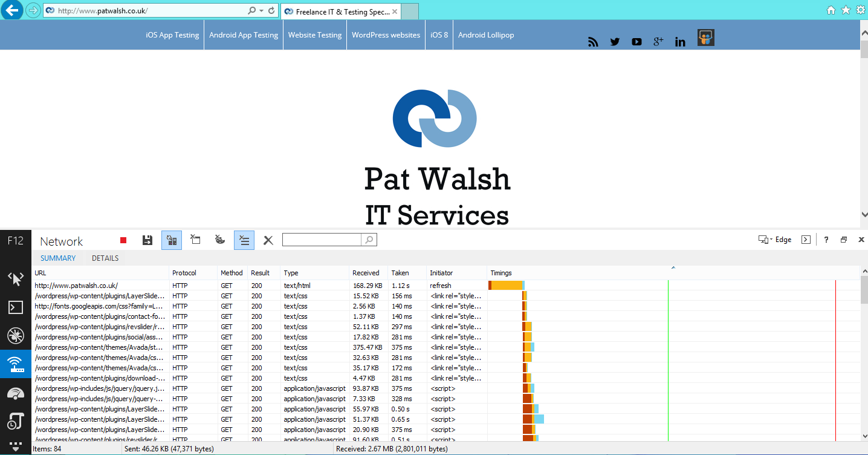Expand timings column chevron marker
Image resolution: width=868 pixels, height=455 pixels.
[x=673, y=267]
